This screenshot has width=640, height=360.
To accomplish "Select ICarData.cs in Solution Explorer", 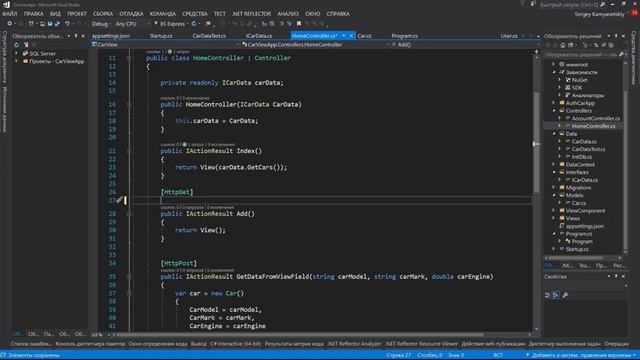I will [x=584, y=180].
